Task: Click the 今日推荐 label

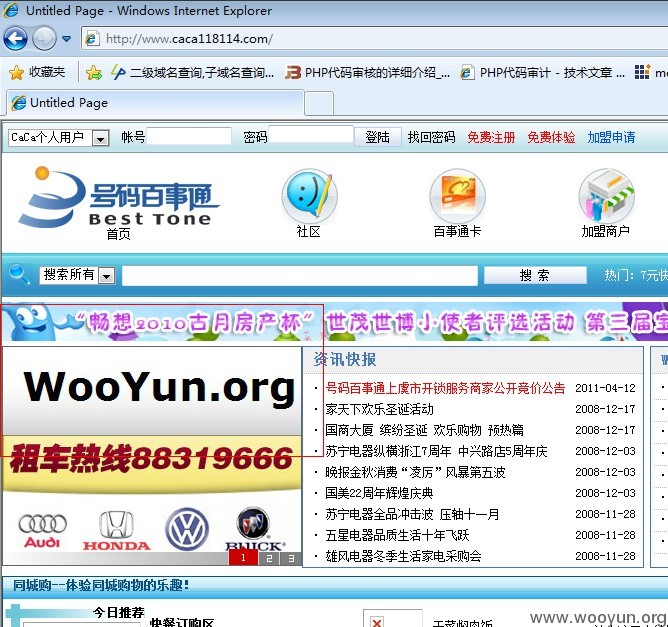Action: 119,613
